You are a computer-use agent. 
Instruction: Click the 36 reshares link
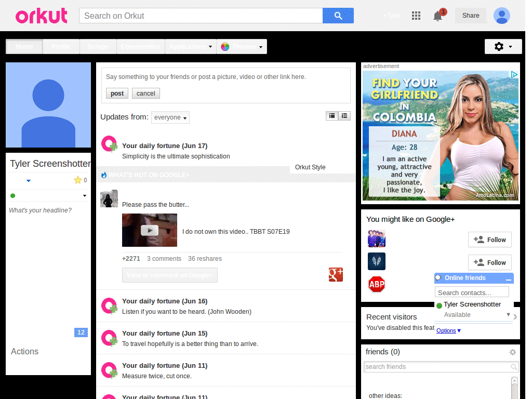(205, 259)
